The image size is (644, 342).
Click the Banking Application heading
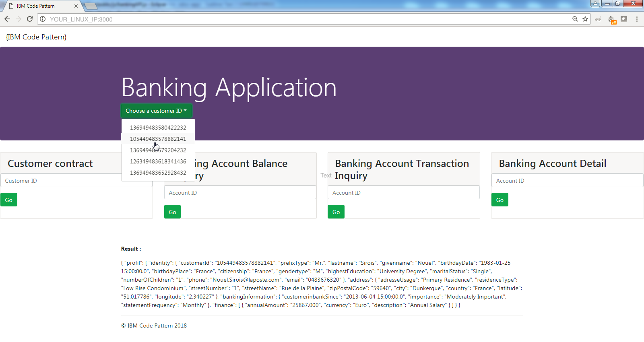[229, 87]
